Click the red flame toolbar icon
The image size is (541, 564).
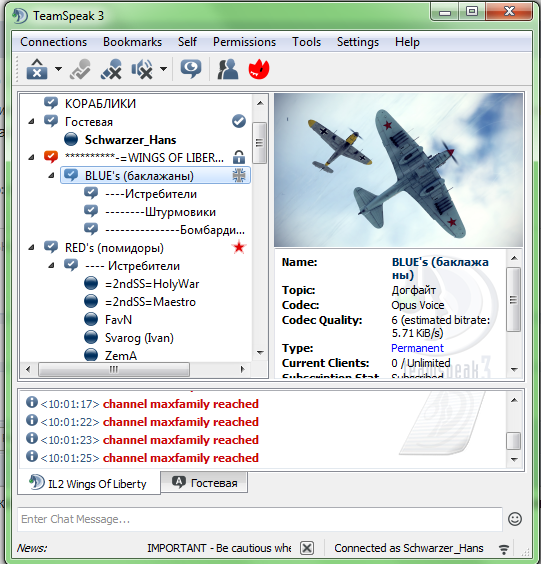pos(259,69)
